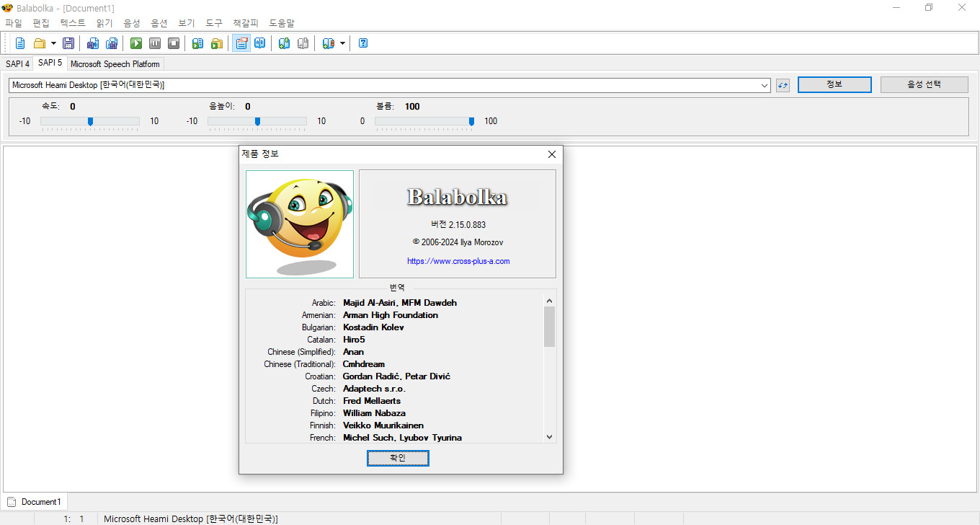Viewport: 980px width, 525px height.
Task: Click the small refresh icon beside voice list
Action: pyautogui.click(x=783, y=85)
